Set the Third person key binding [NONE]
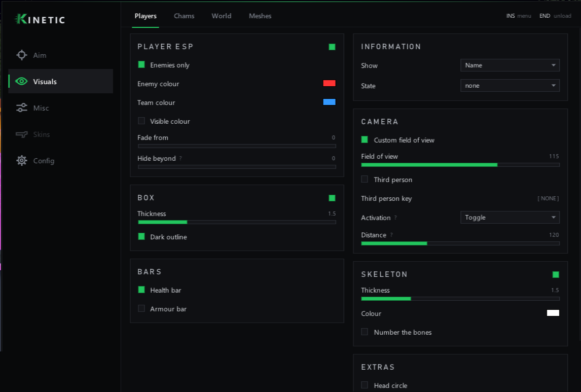The height and width of the screenshot is (392, 581). click(548, 198)
